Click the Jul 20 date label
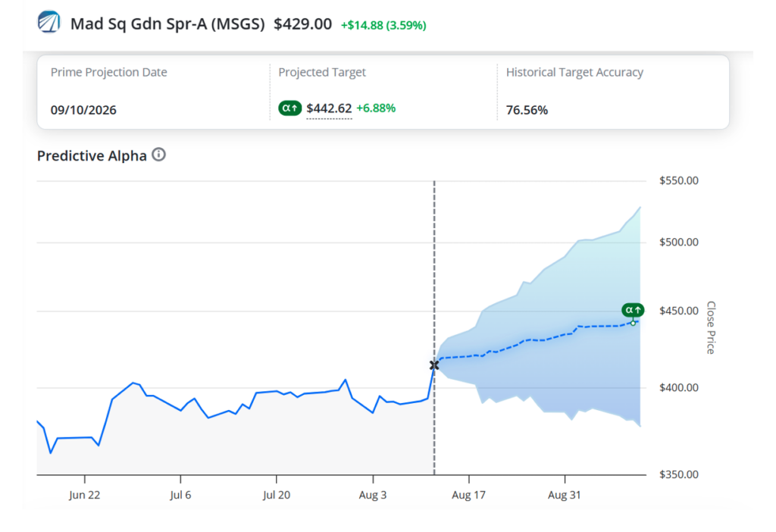Viewport: 776px width, 532px height. [276, 495]
